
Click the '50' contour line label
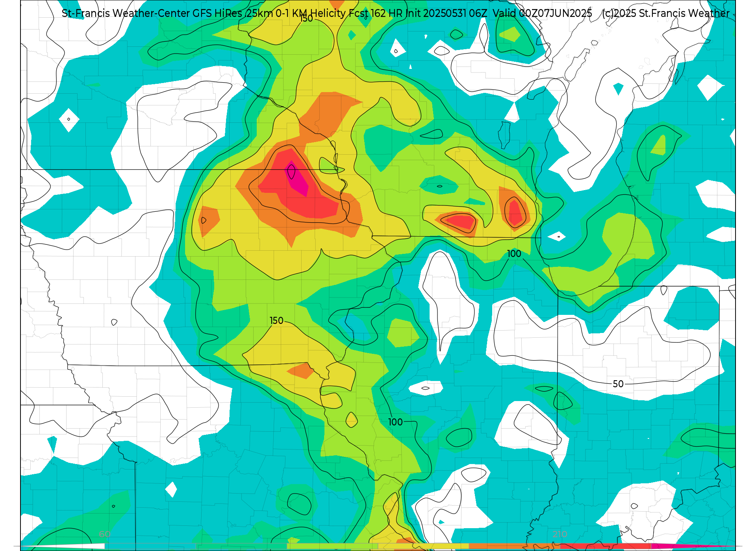point(618,384)
